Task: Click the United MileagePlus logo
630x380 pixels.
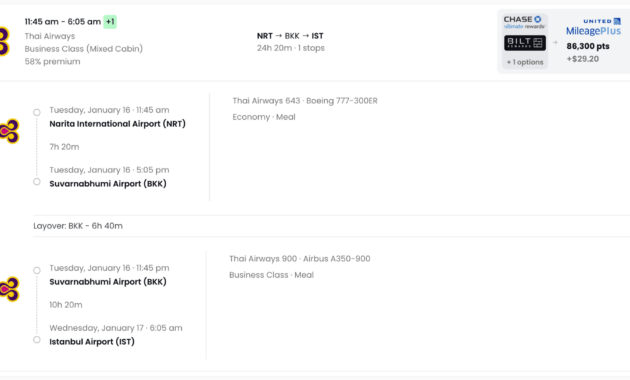Action: 593,27
